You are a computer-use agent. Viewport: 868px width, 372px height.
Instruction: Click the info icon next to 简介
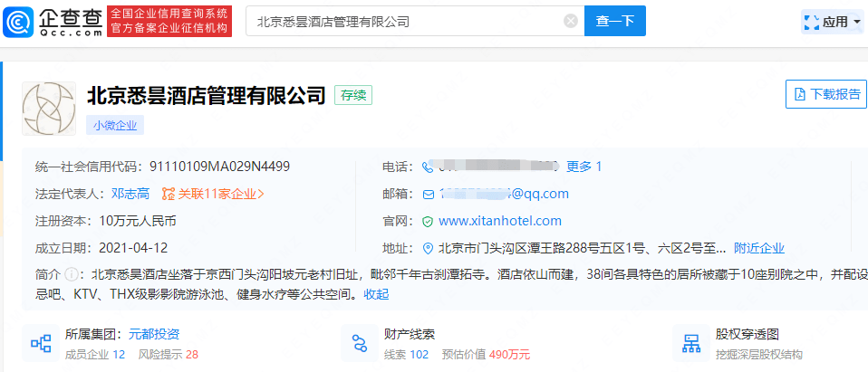[x=71, y=274]
